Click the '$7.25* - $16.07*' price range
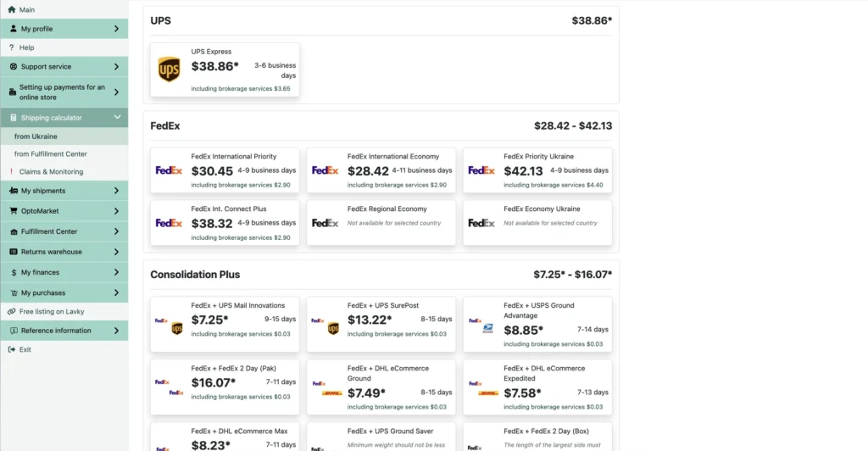Screen dimensions: 868x451 (x=573, y=275)
